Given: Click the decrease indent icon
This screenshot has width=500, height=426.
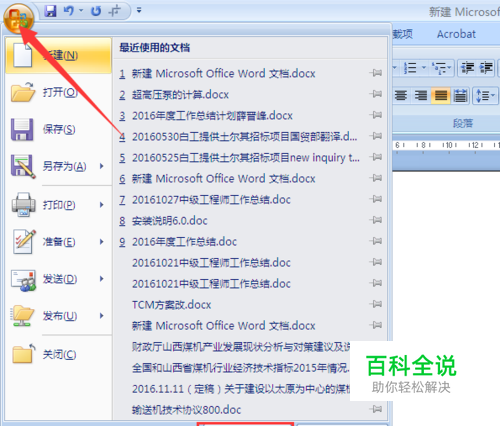Looking at the screenshot, I should 467,68.
